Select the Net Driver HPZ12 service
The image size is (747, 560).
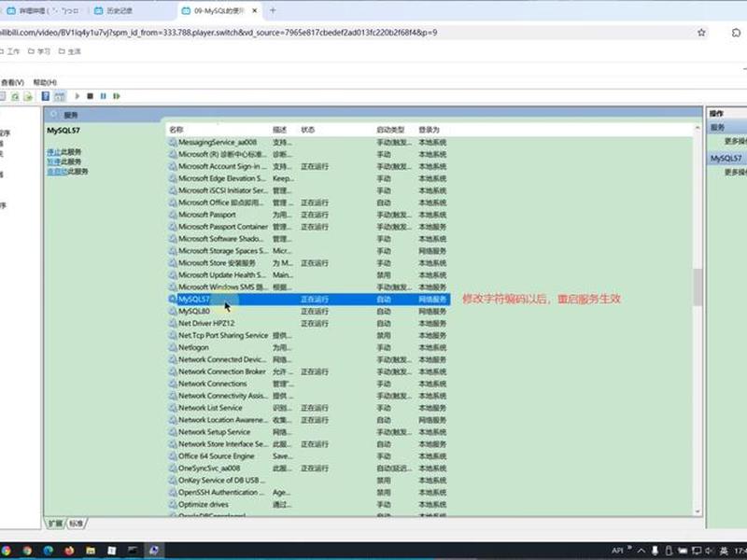309,323
